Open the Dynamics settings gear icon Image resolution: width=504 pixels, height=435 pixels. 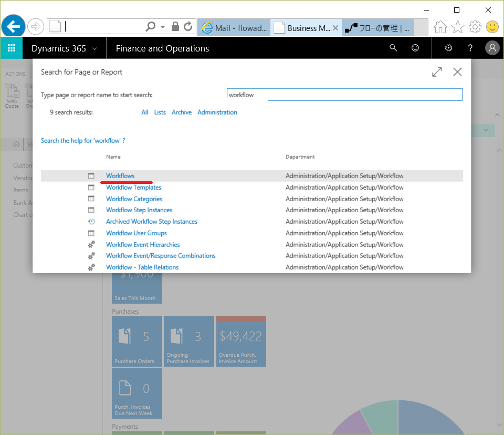click(x=448, y=48)
